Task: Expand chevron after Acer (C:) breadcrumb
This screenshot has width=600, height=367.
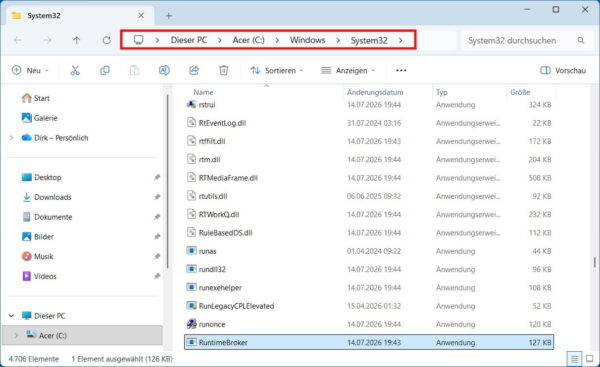Action: [277, 40]
